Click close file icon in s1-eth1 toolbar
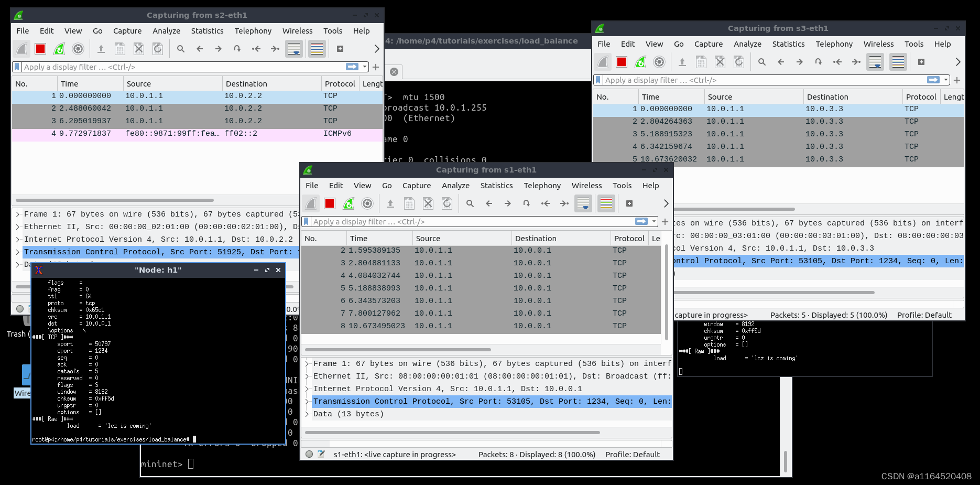The height and width of the screenshot is (485, 980). (428, 203)
